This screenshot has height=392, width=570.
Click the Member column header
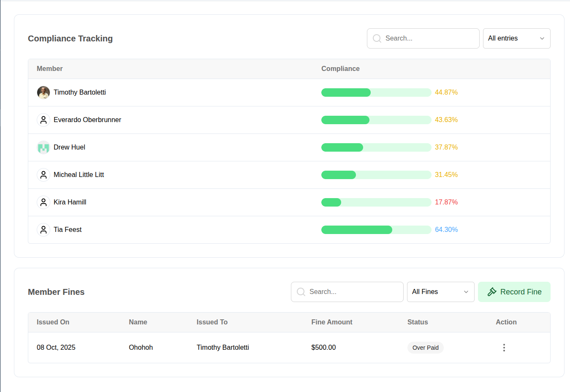point(49,68)
